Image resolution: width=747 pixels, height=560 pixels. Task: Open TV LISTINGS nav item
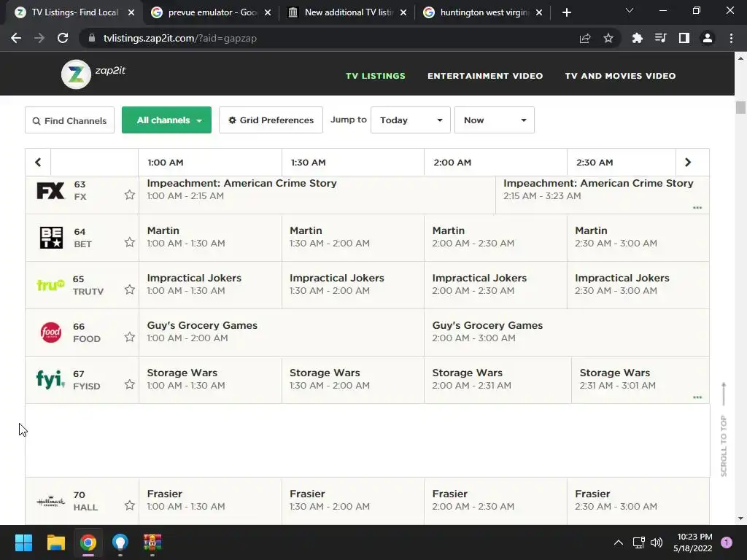tap(376, 76)
